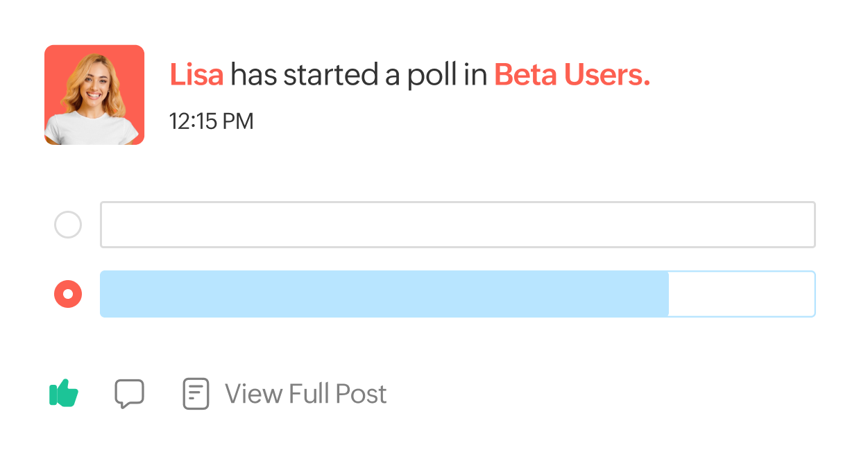Viewport: 868px width, 459px height.
Task: Click the "has started a poll in" text
Action: [x=359, y=75]
